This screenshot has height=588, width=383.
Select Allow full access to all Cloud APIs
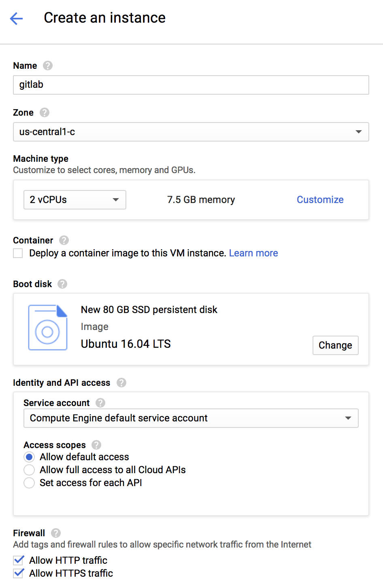click(29, 470)
